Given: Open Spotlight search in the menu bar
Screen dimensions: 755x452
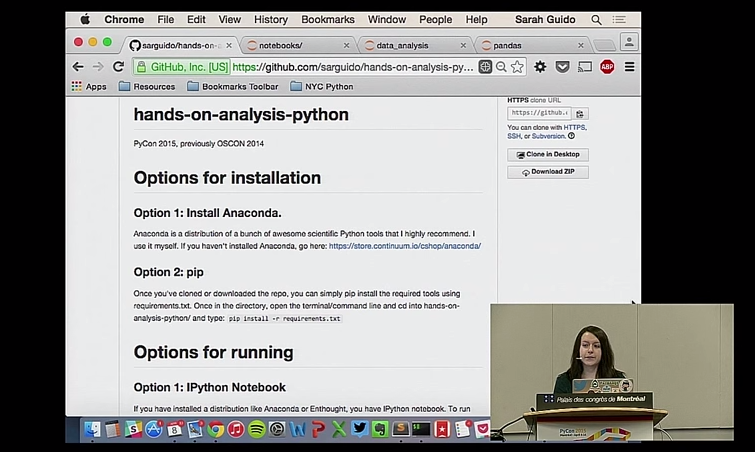Looking at the screenshot, I should 596,19.
